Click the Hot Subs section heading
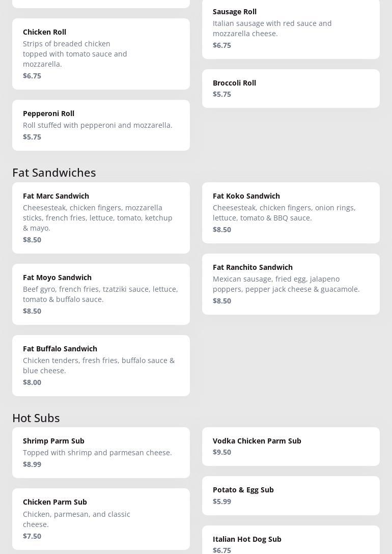This screenshot has height=554, width=392. (36, 418)
